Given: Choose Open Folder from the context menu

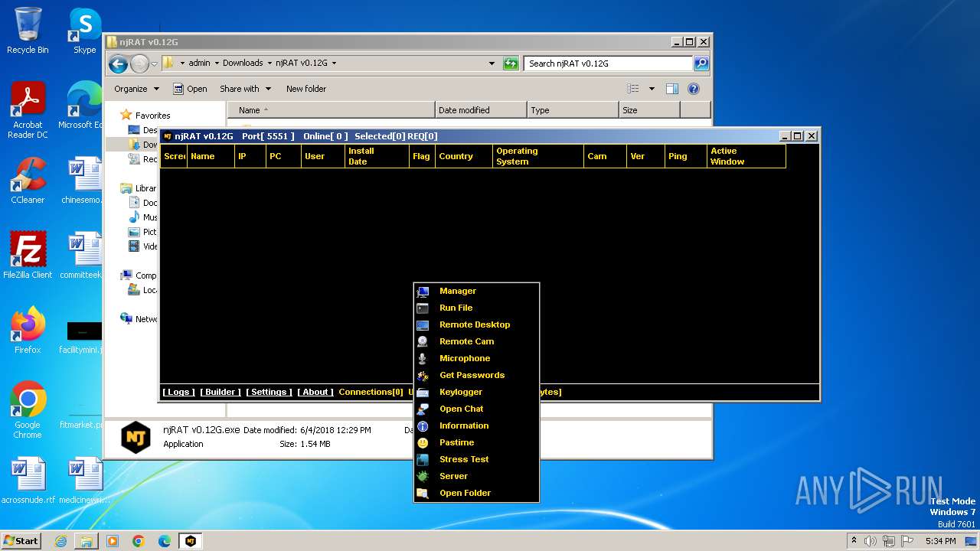Looking at the screenshot, I should click(465, 493).
